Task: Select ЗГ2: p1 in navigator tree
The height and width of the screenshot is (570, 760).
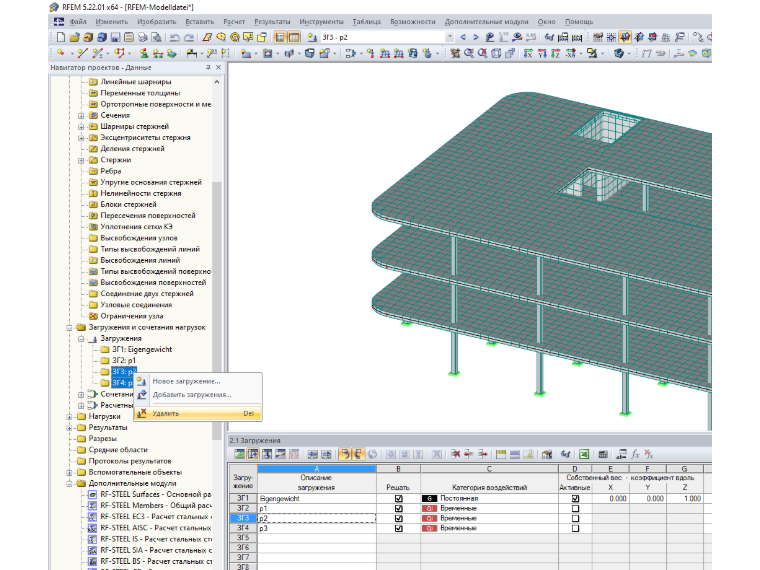Action: [x=124, y=361]
